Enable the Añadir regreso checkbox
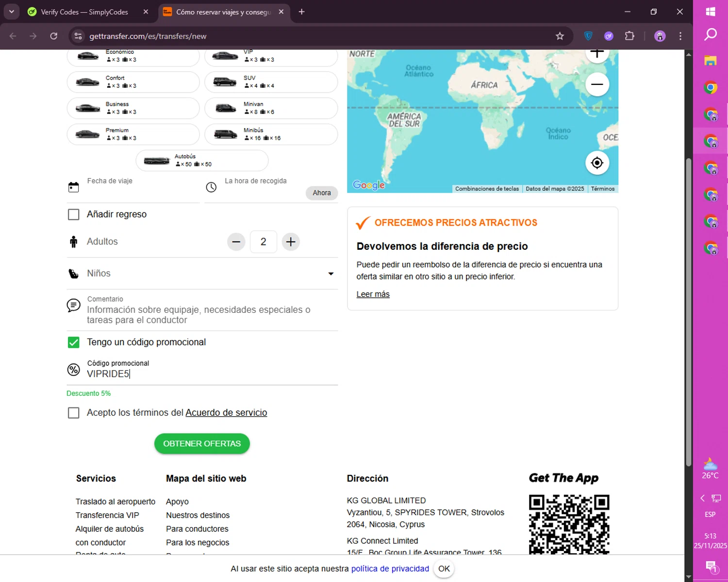Screen dimensions: 728x582 coord(73,214)
